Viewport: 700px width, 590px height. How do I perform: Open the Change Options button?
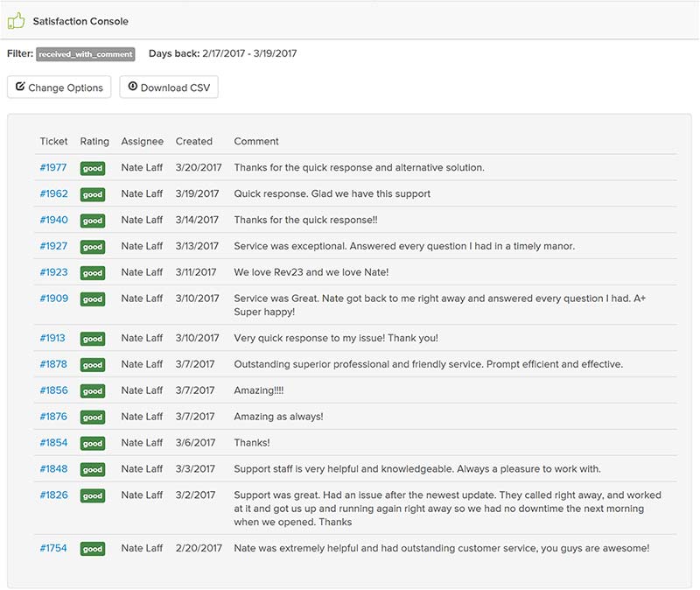tap(59, 87)
